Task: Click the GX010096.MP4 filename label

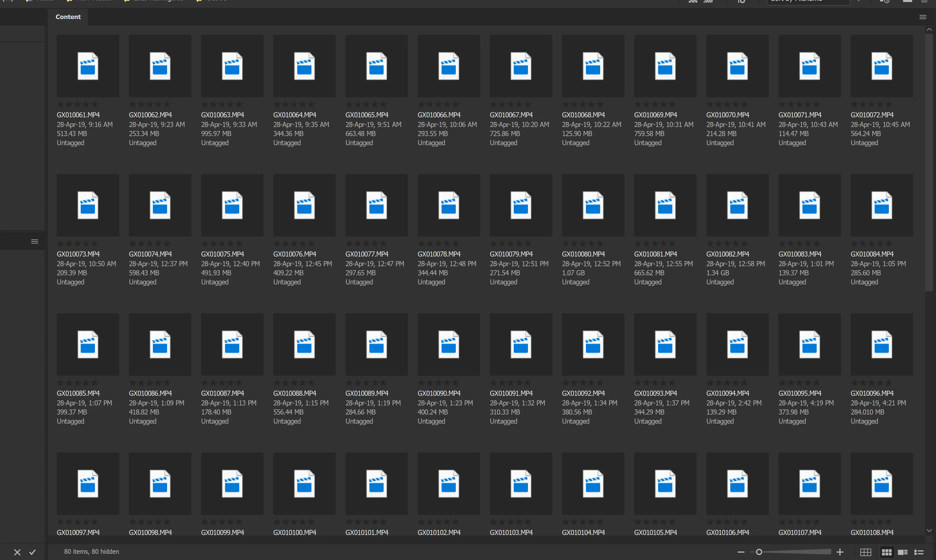Action: [x=872, y=393]
